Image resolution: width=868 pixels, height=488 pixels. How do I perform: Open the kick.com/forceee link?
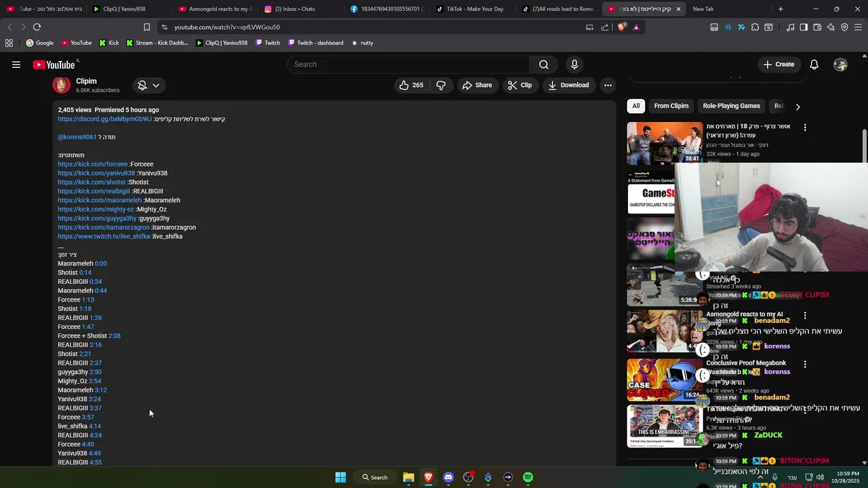click(93, 164)
